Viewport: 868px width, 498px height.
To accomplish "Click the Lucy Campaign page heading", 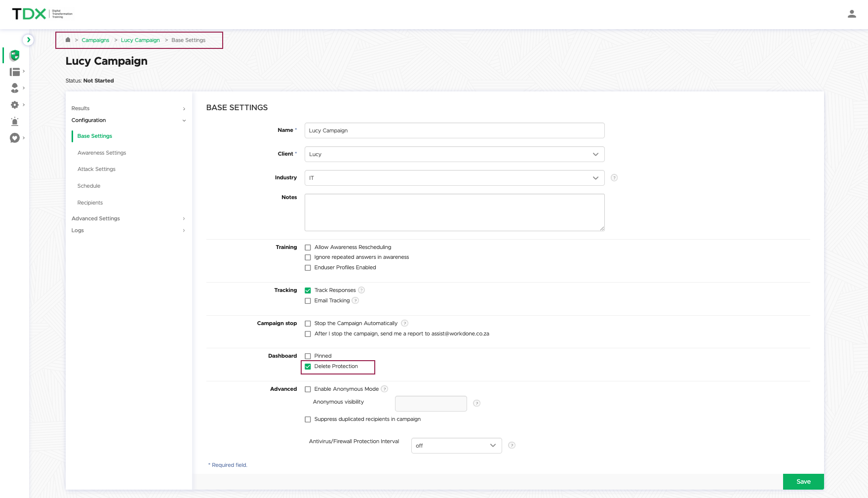I will click(x=107, y=61).
